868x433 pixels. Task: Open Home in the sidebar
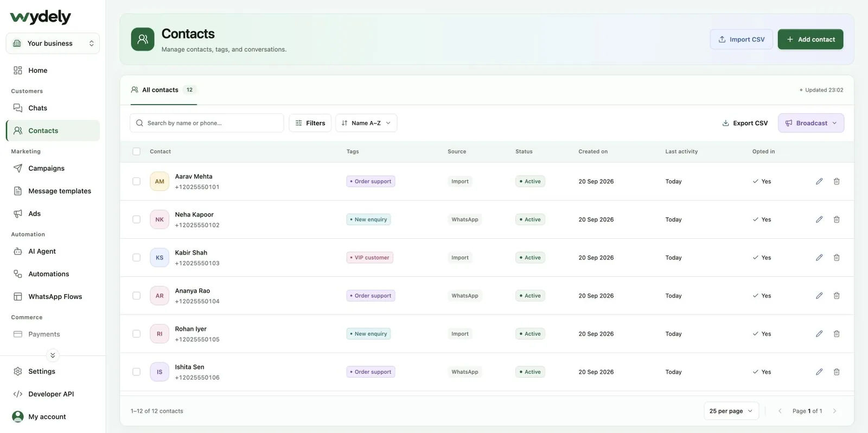coord(53,71)
